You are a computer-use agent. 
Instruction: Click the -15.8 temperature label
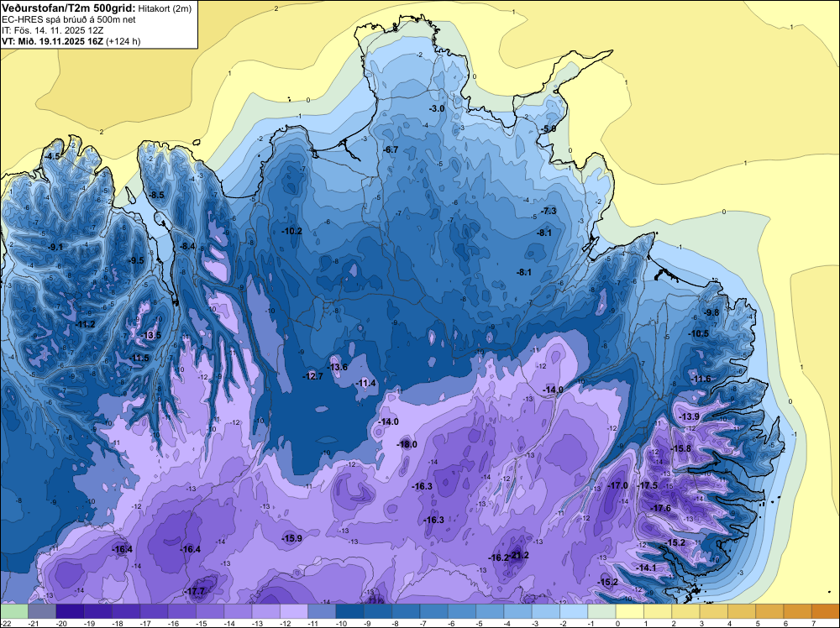(x=681, y=448)
